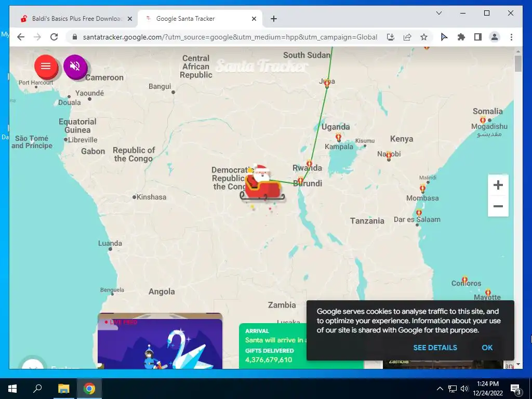Image resolution: width=532 pixels, height=399 pixels.
Task: Click the gift marker in Rwanda
Action: [309, 164]
